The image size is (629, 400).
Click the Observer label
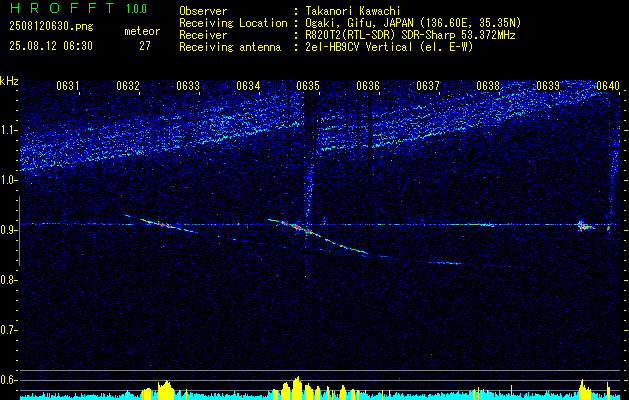203,11
